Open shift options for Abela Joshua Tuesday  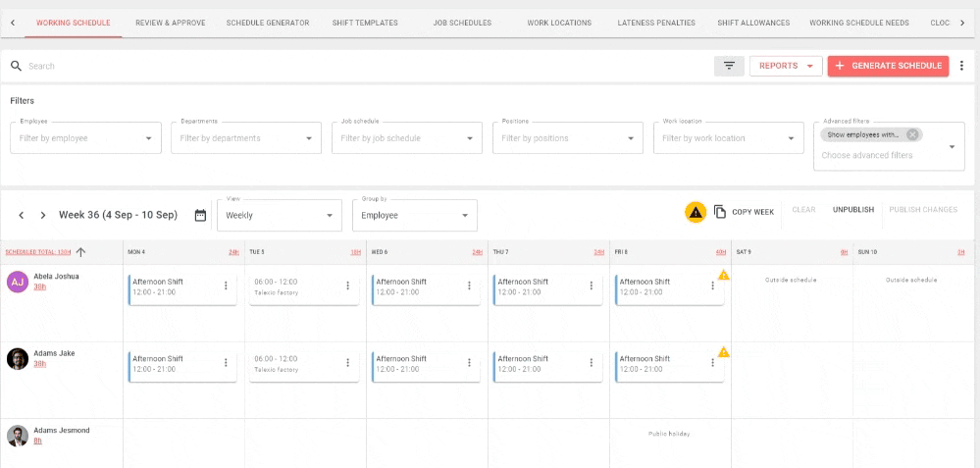coord(347,286)
